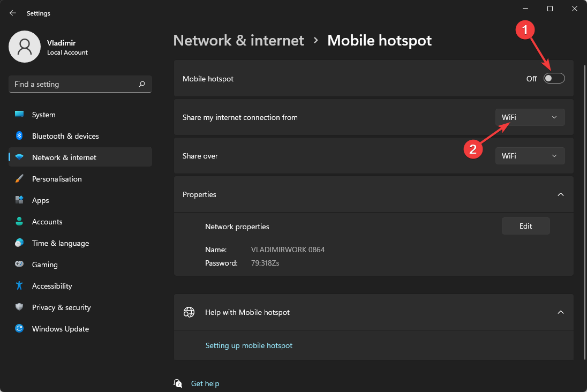Open the 'Share over' dropdown
Viewport: 587px width, 392px height.
530,156
